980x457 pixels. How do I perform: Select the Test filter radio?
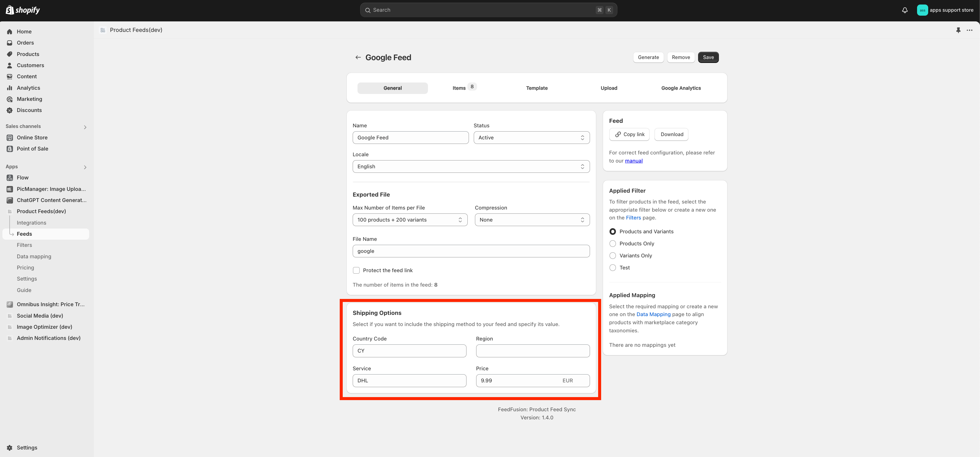[613, 268]
